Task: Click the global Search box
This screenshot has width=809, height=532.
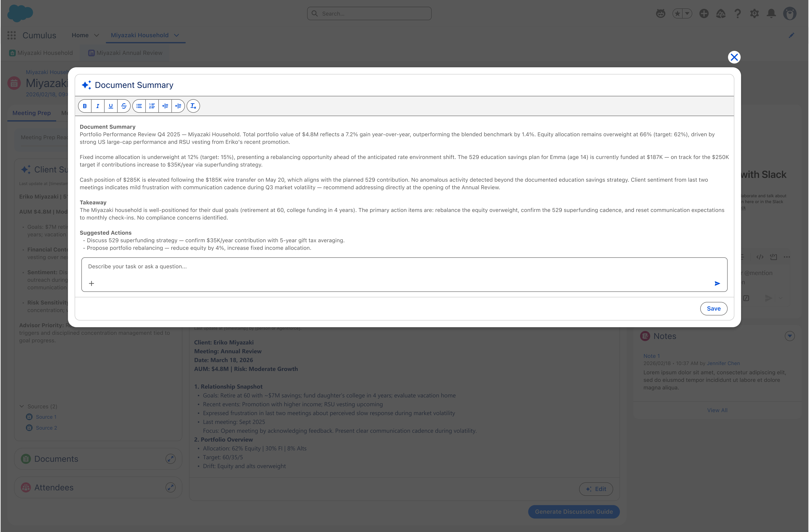Action: coord(369,14)
